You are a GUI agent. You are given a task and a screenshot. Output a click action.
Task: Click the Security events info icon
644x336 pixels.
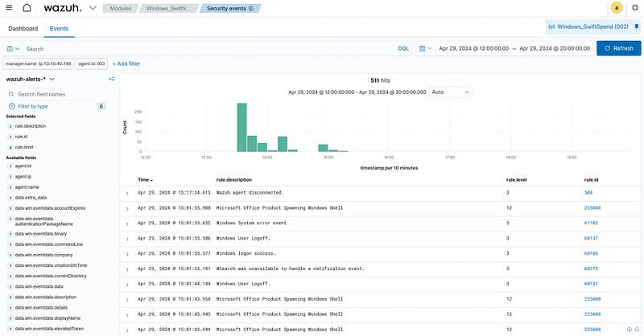click(251, 8)
